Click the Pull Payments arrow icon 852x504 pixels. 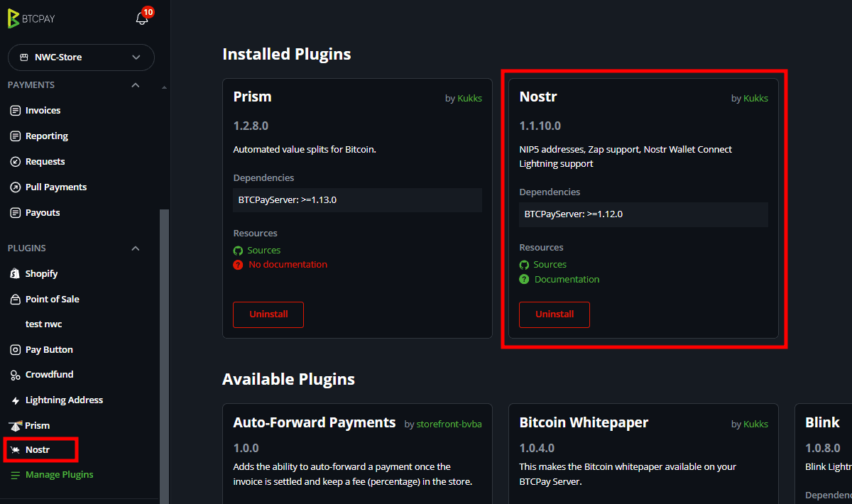coord(15,187)
